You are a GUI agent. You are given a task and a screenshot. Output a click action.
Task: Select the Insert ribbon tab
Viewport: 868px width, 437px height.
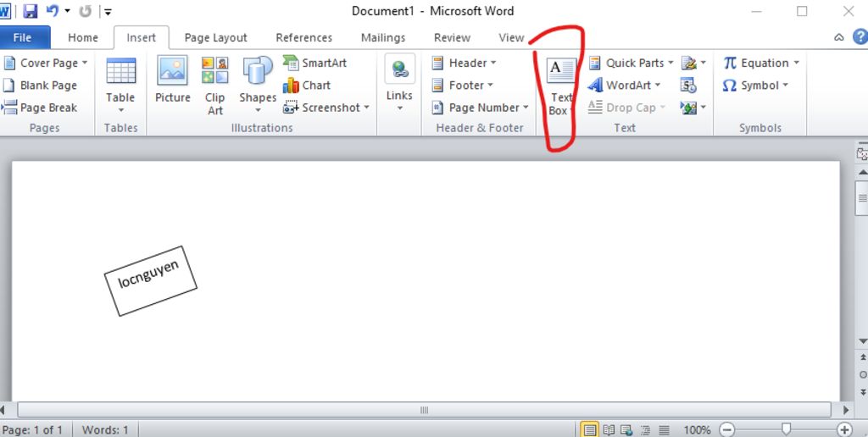(x=142, y=37)
